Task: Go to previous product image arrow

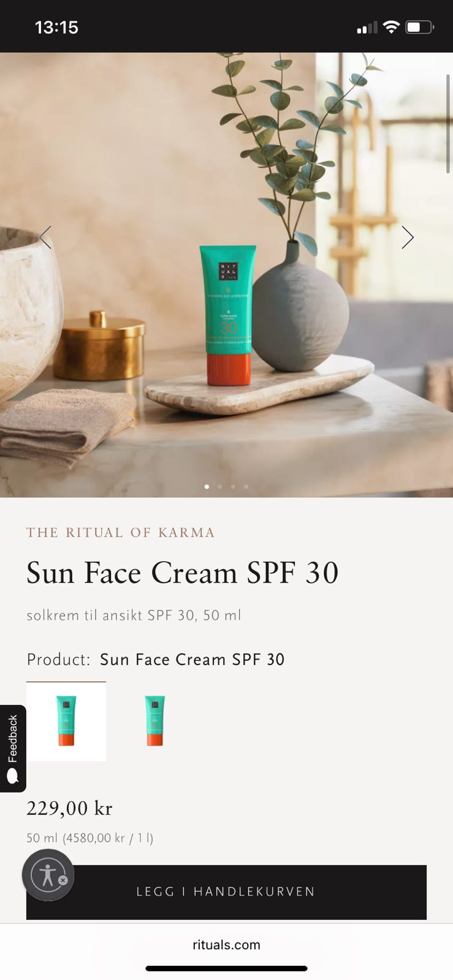Action: (x=45, y=237)
